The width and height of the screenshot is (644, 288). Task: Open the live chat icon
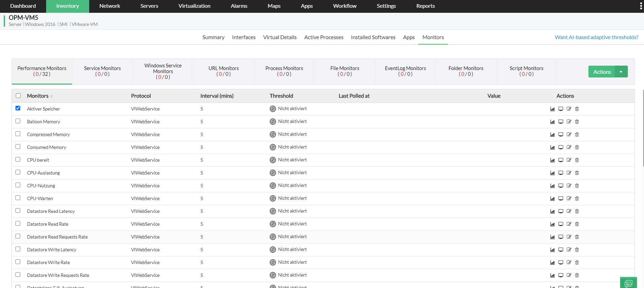pyautogui.click(x=628, y=283)
